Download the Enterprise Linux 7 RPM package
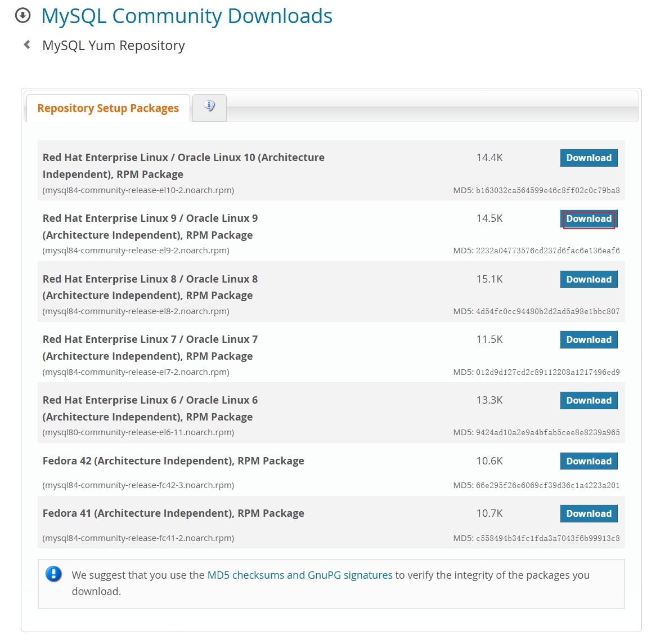This screenshot has height=644, width=656. [x=588, y=340]
